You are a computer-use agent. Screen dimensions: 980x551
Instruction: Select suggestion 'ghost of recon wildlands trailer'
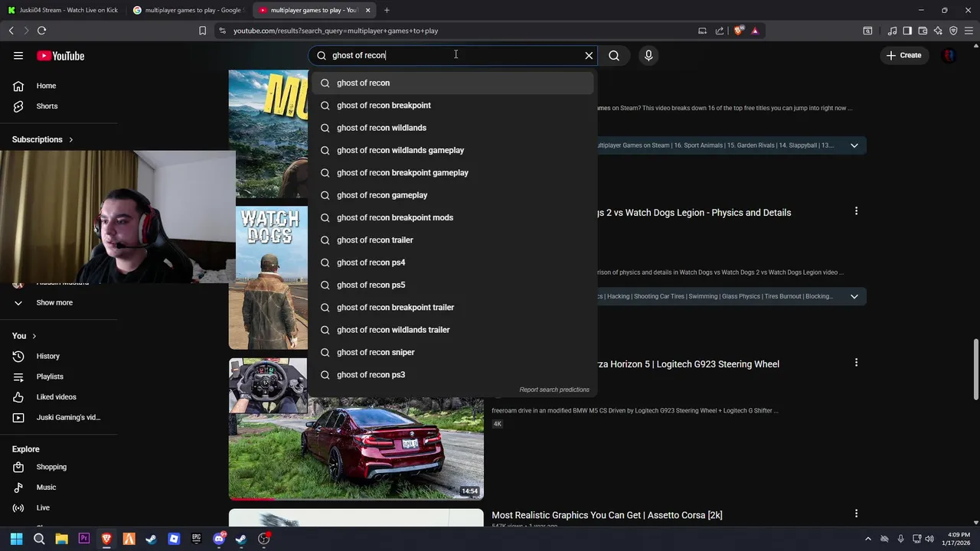tap(452, 330)
